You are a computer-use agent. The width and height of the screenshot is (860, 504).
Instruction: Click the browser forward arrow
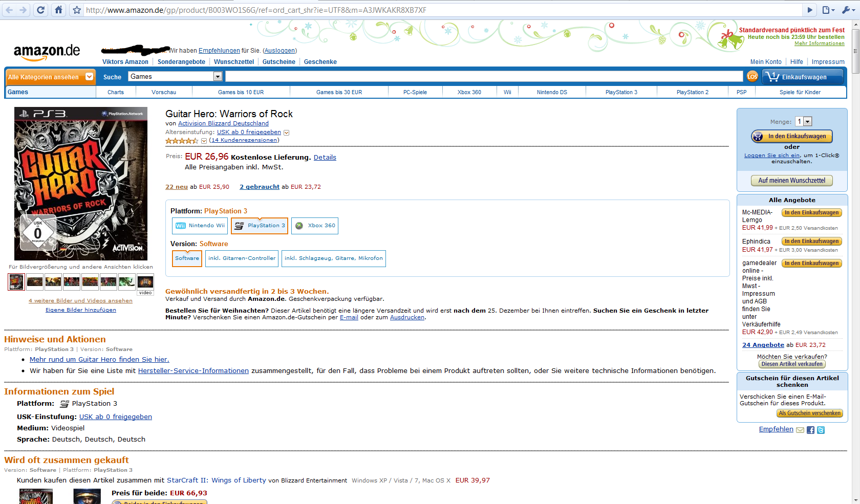[x=23, y=10]
